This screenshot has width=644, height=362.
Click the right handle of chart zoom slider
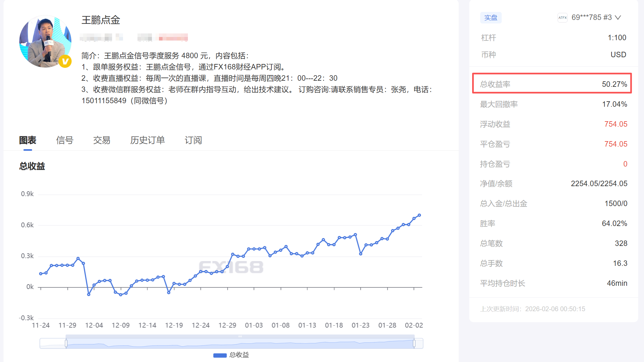pyautogui.click(x=414, y=343)
